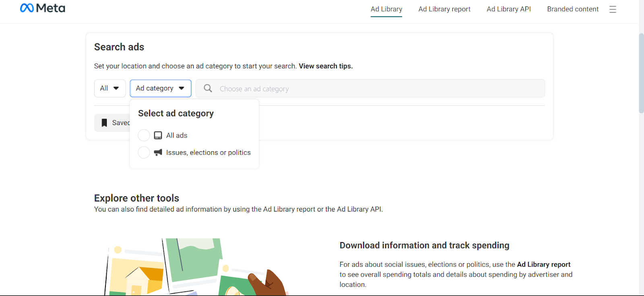
Task: Select Issues, elections or politics radio button
Action: click(x=144, y=152)
